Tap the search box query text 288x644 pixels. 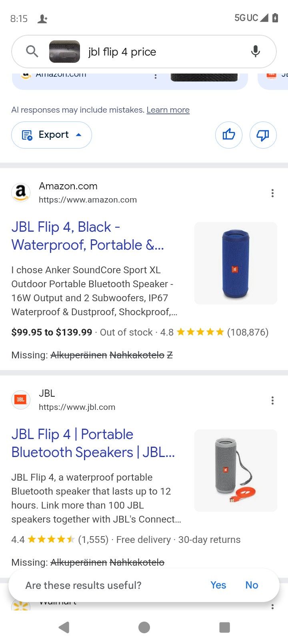coord(122,52)
